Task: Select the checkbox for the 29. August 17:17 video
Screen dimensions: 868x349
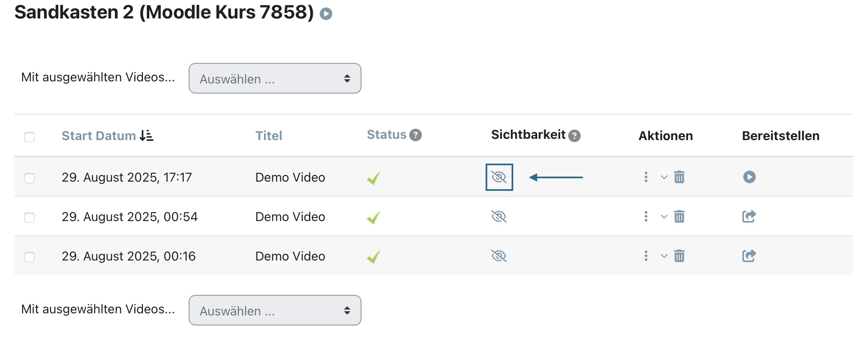Action: pos(29,178)
